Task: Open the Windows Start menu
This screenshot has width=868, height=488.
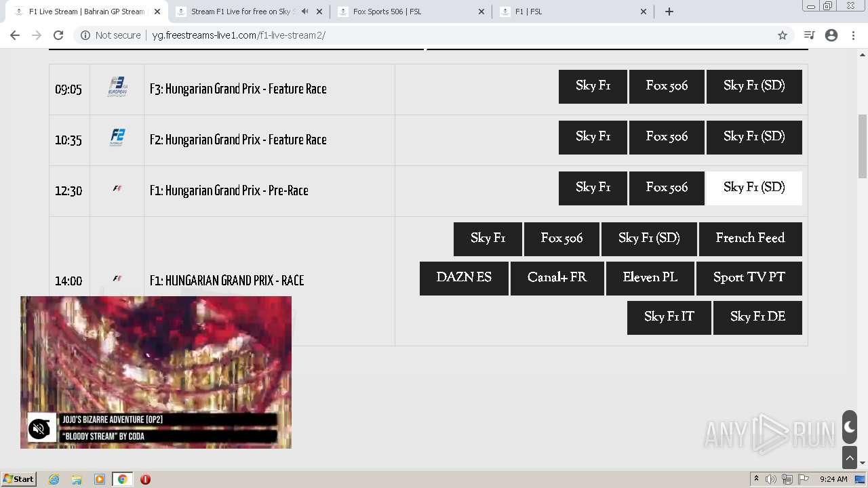Action: click(x=18, y=479)
